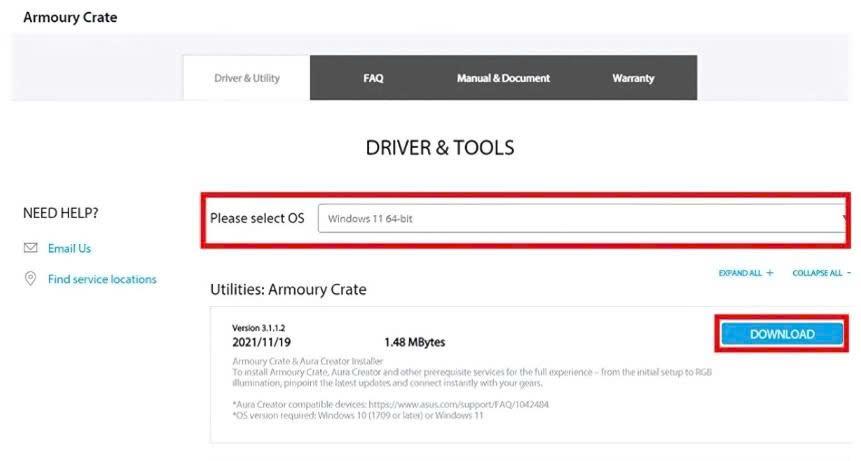The width and height of the screenshot is (861, 461).
Task: Click the map pin icon
Action: 31,279
